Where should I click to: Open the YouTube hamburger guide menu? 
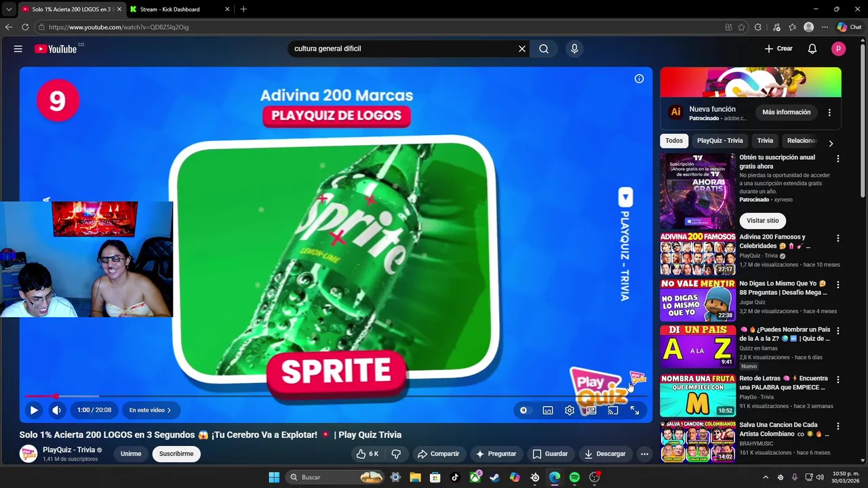18,49
